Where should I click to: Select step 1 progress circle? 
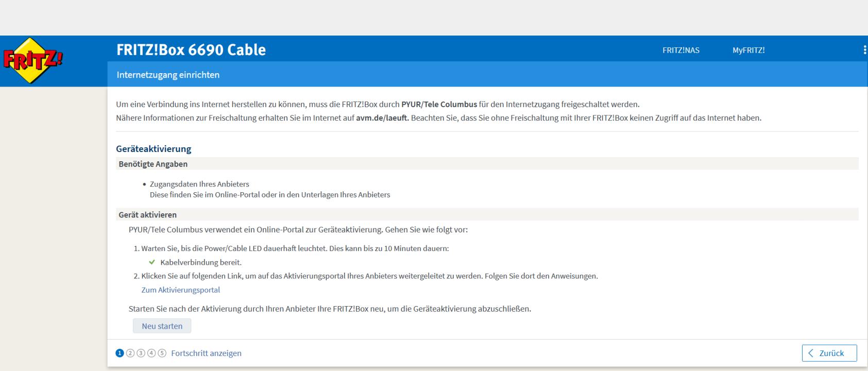[x=120, y=353]
